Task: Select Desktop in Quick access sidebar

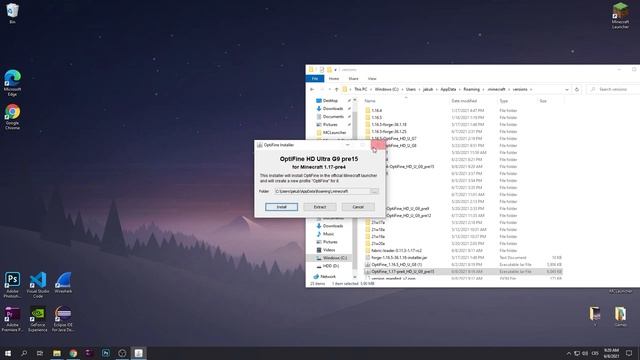Action: point(330,100)
